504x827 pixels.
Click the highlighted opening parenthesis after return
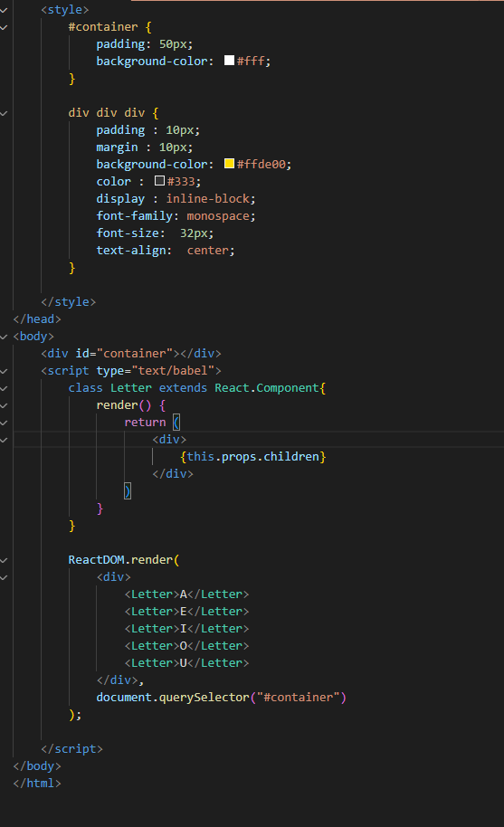coord(176,423)
